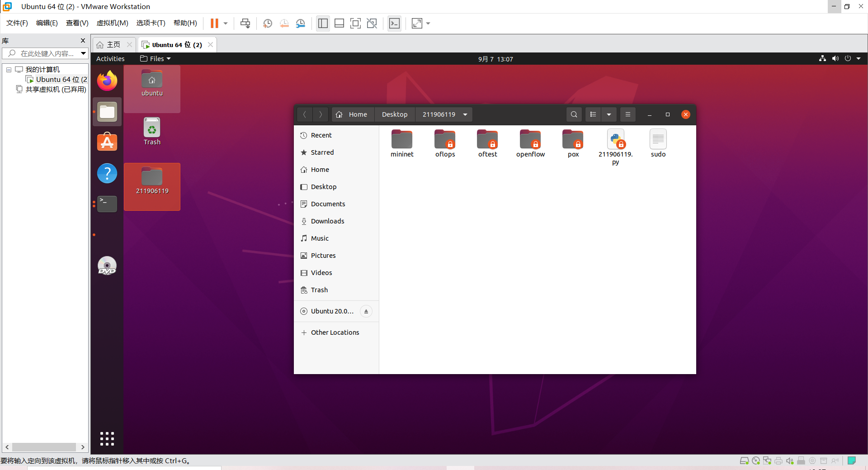Open the 虚拟机(M) menu

click(113, 23)
